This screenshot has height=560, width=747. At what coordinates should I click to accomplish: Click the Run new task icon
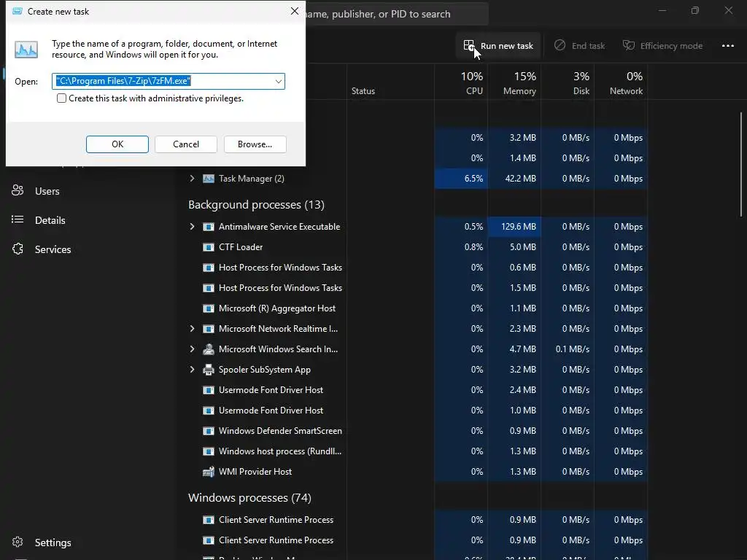click(x=469, y=46)
